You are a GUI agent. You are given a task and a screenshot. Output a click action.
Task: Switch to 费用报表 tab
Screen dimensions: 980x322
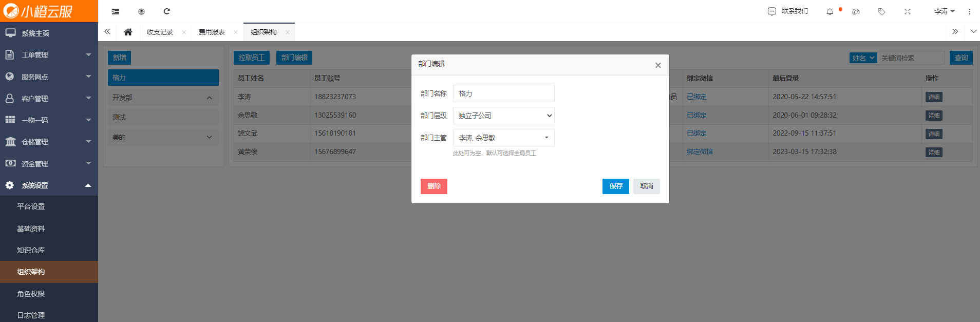212,32
